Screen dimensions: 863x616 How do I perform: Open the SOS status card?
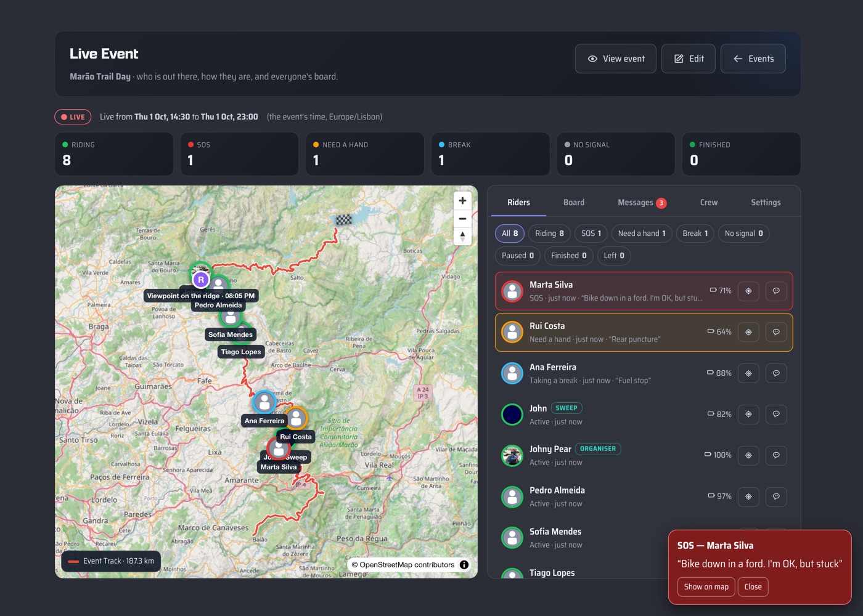click(x=239, y=154)
